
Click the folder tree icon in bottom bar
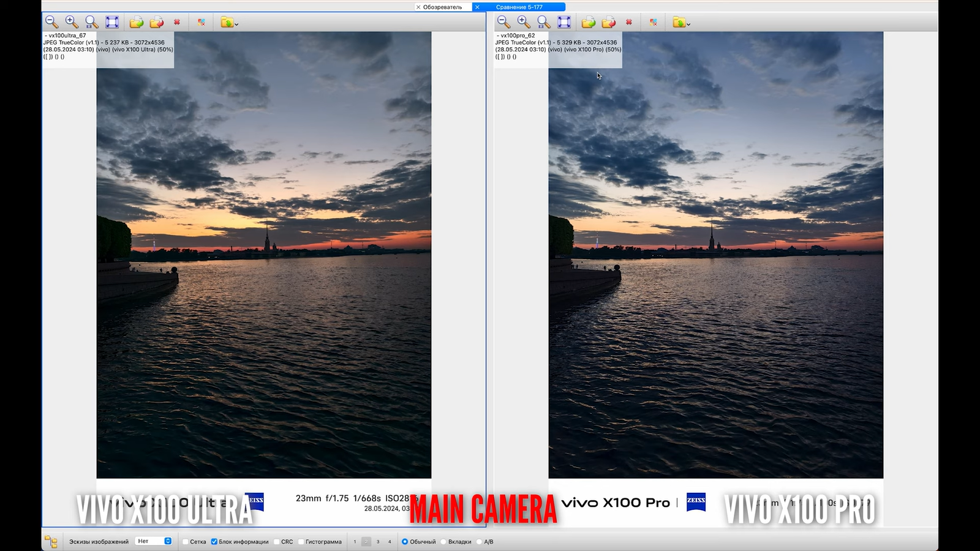click(x=51, y=542)
